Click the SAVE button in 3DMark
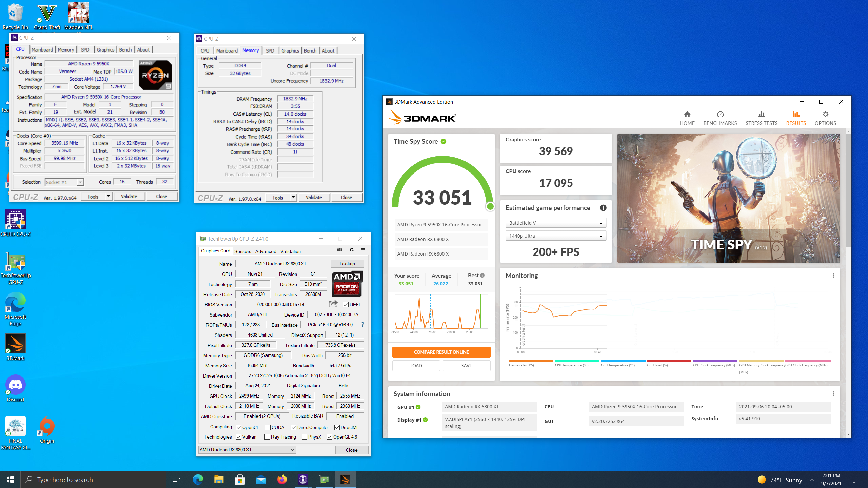This screenshot has height=488, width=868. (x=467, y=366)
